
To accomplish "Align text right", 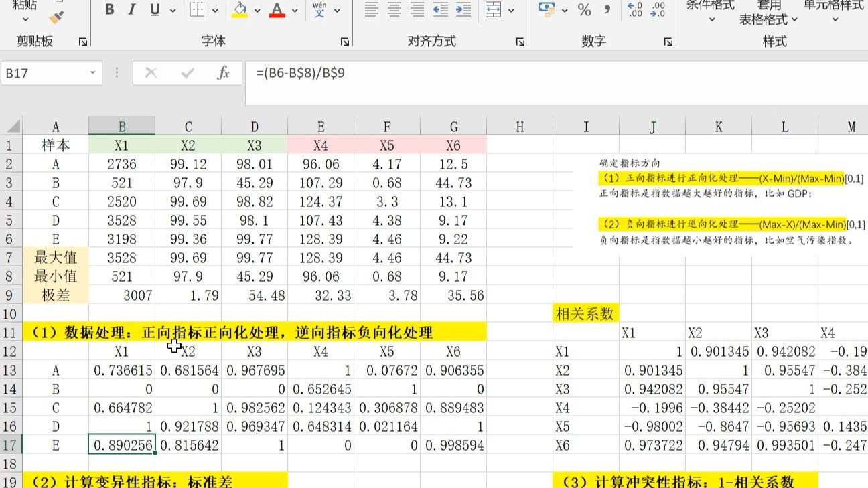I will [417, 10].
